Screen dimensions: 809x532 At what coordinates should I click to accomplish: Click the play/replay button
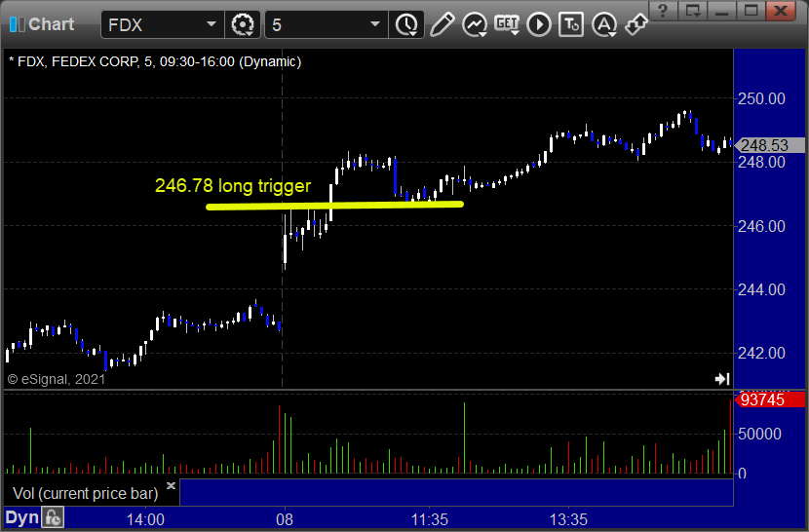coord(539,24)
